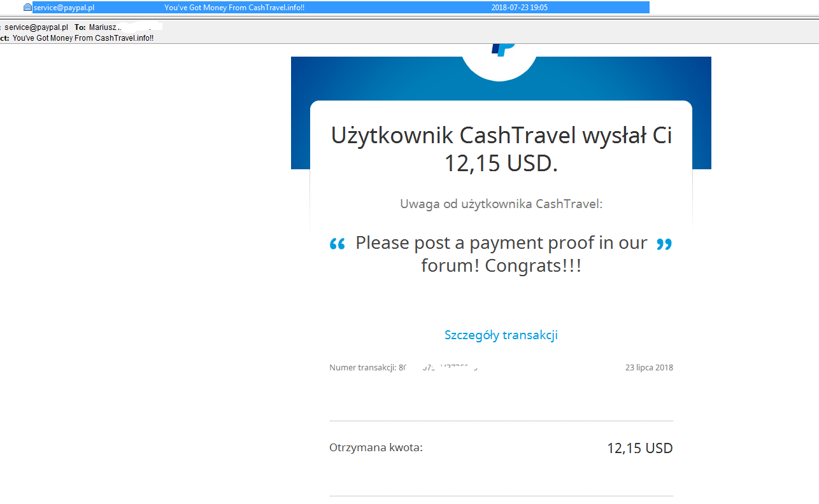The width and height of the screenshot is (819, 504).
Task: Click the Uwaga od użytkownika CashTravel label
Action: point(501,204)
